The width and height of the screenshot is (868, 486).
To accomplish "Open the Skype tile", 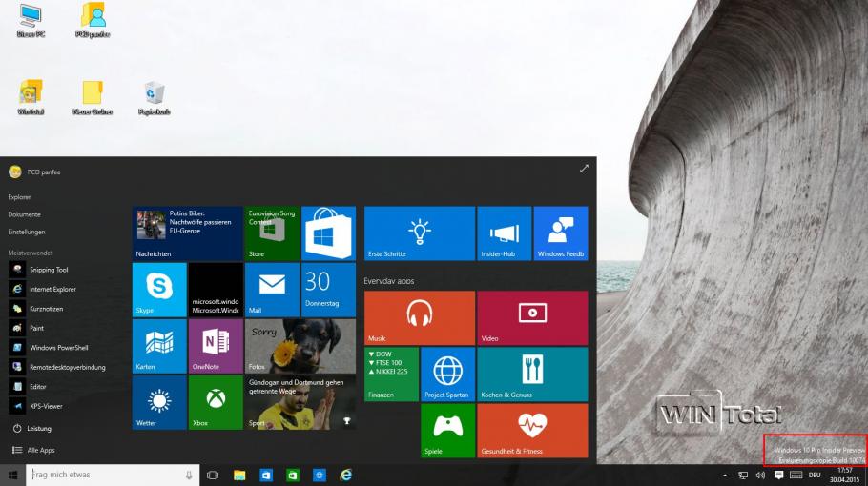I will coord(159,290).
